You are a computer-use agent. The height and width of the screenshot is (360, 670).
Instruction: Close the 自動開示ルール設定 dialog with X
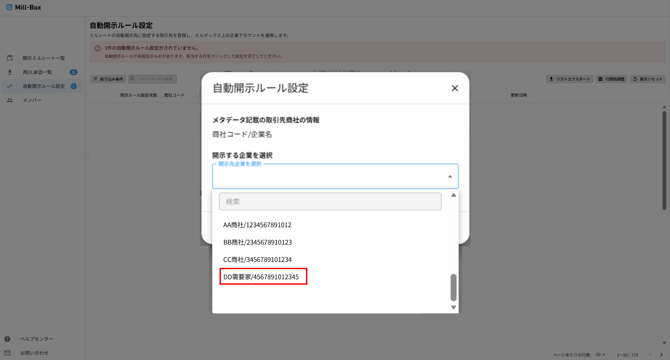click(x=455, y=88)
